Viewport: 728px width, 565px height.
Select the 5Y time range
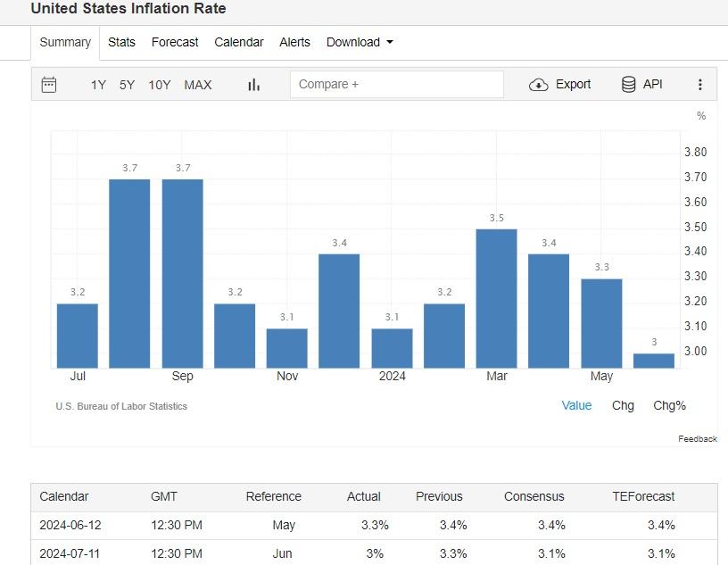coord(127,85)
